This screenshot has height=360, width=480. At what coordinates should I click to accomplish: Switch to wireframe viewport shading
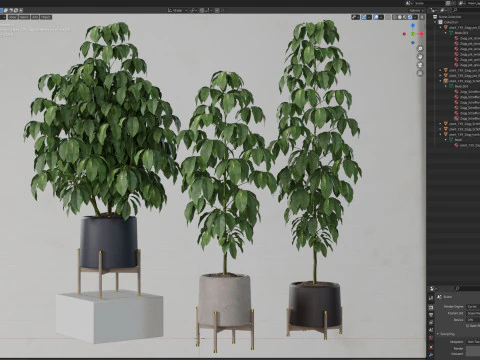394,17
